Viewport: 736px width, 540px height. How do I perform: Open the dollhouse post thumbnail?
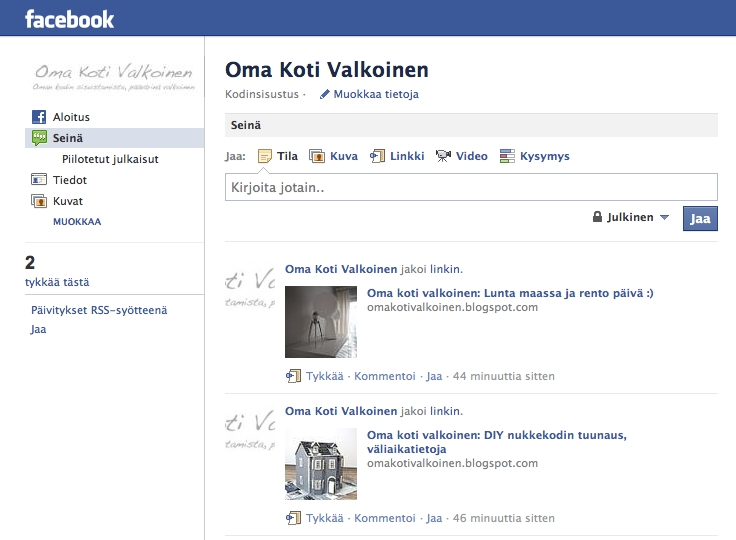click(321, 464)
